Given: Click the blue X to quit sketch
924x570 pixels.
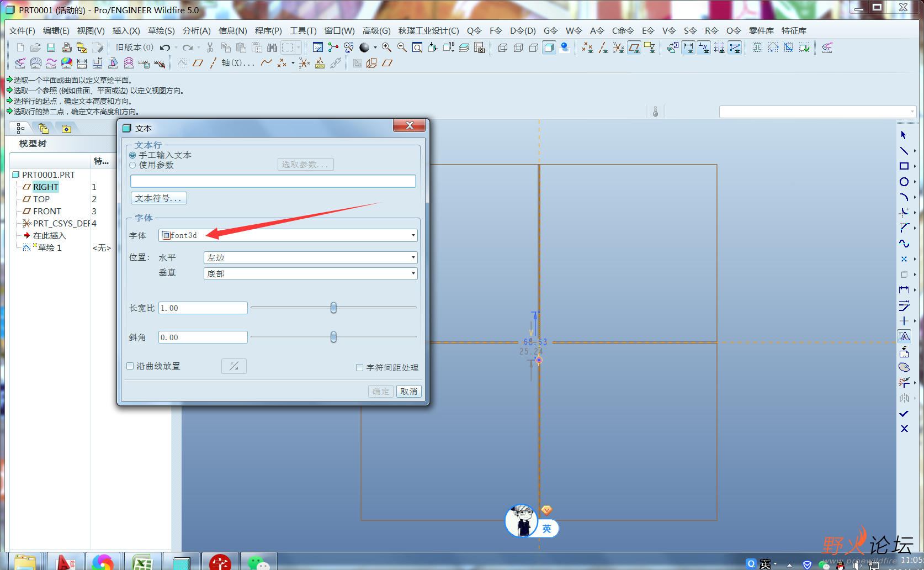Looking at the screenshot, I should click(904, 429).
